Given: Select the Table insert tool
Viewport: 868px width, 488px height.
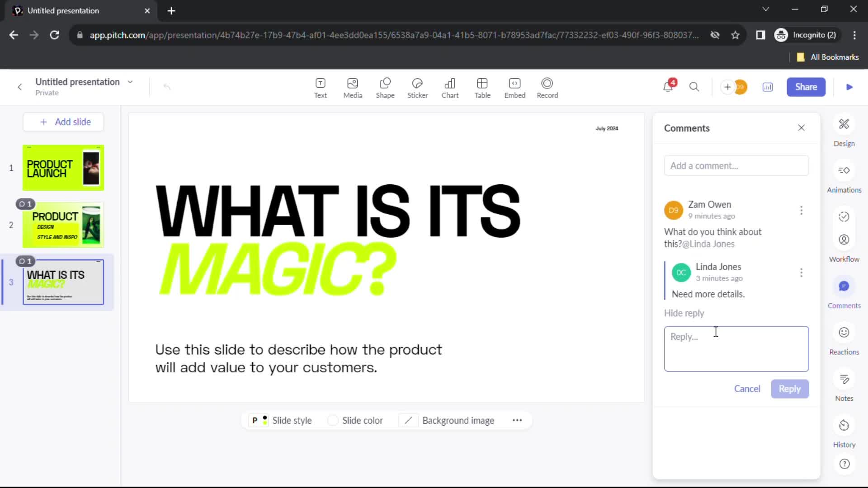Looking at the screenshot, I should click(481, 86).
